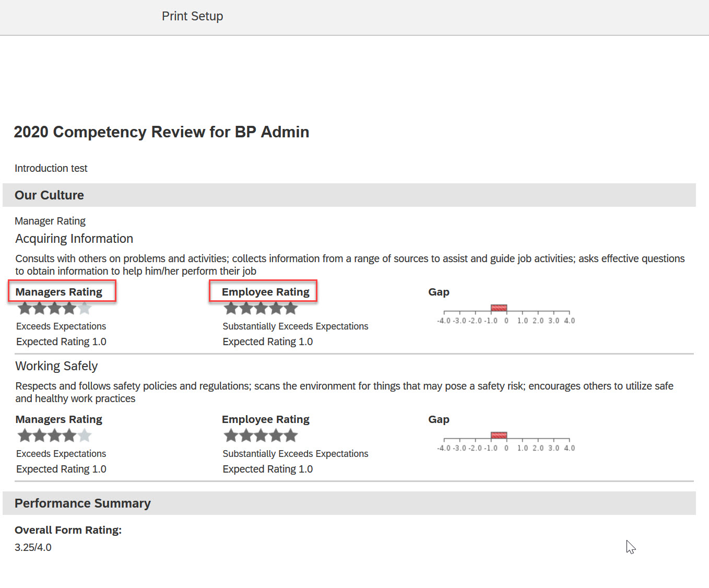Click Exceeds Expectations under Acquiring Information
The image size is (709, 588).
point(61,326)
